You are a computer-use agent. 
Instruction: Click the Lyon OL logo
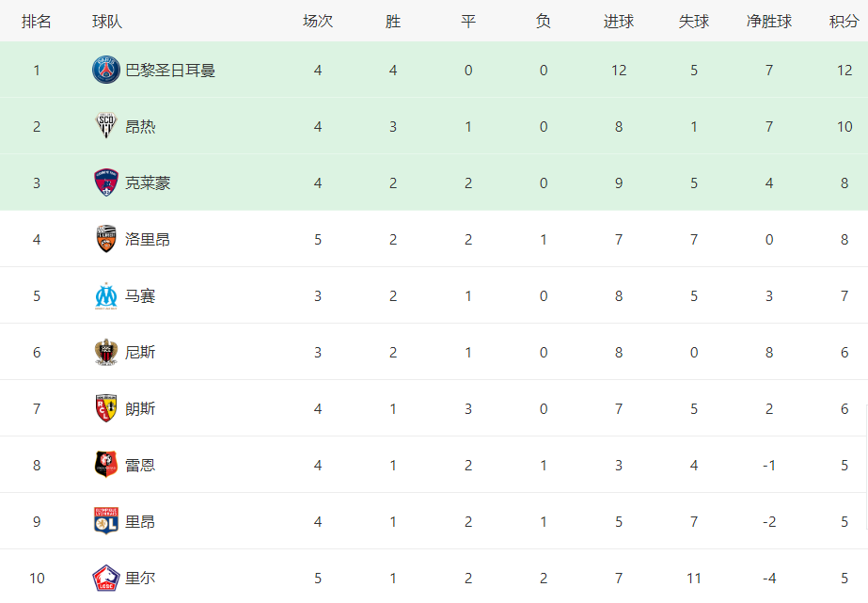(105, 521)
